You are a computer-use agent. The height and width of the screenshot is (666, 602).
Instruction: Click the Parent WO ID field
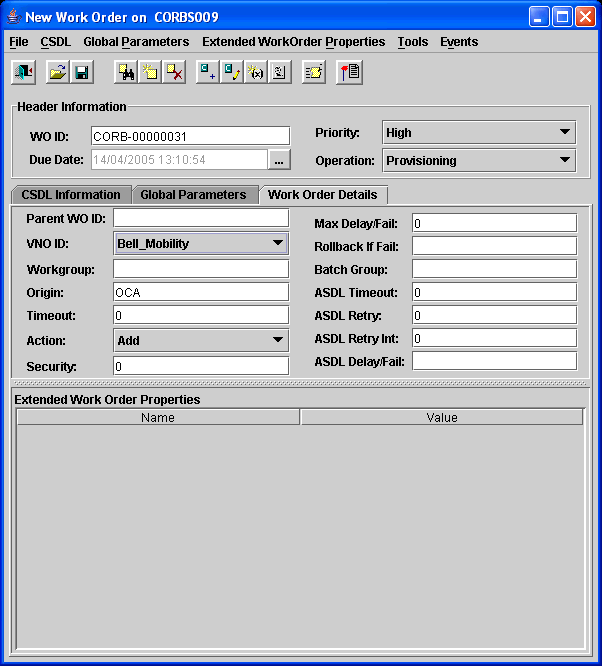201,218
